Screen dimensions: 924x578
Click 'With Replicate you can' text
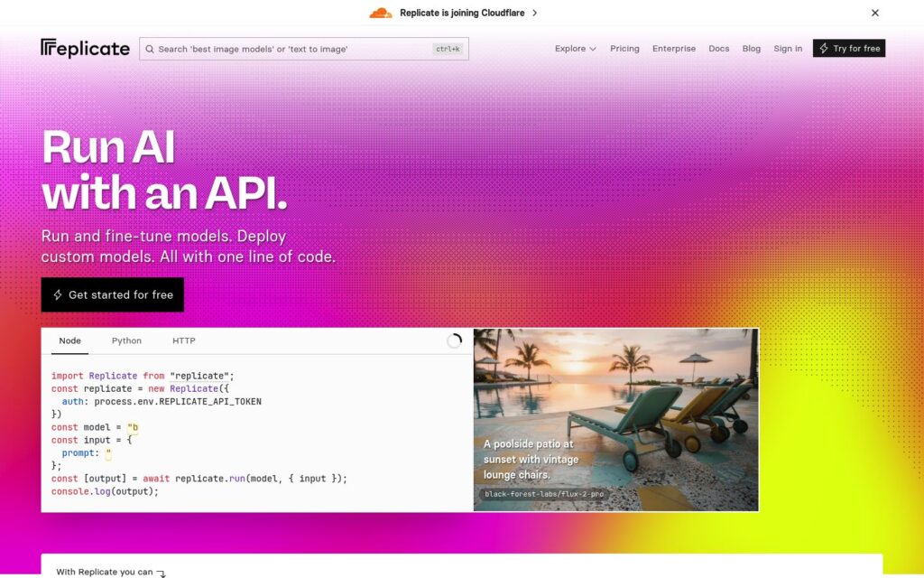click(105, 572)
